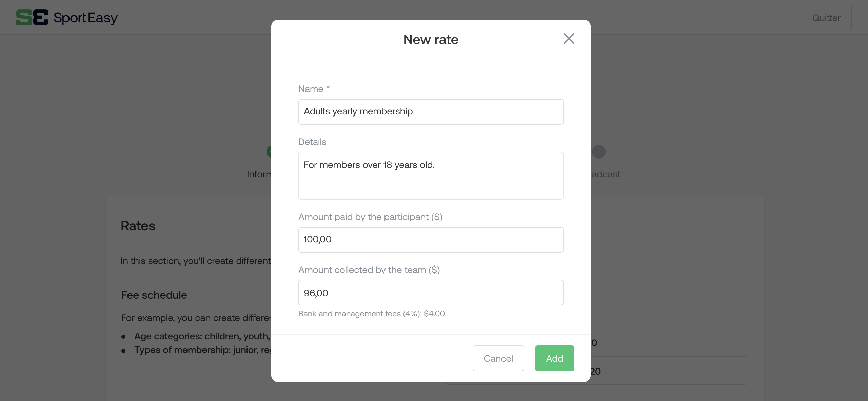Image resolution: width=868 pixels, height=401 pixels.
Task: Select the participant amount field showing 100,00
Action: [431, 240]
